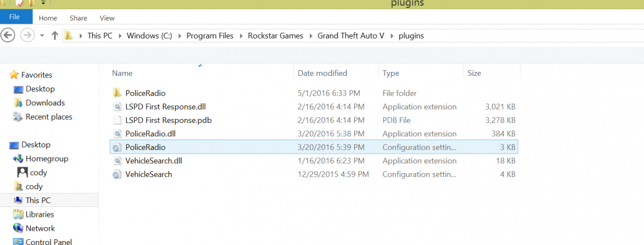Image resolution: width=644 pixels, height=245 pixels.
Task: Open the cody entry with user-picture icon
Action: [39, 172]
